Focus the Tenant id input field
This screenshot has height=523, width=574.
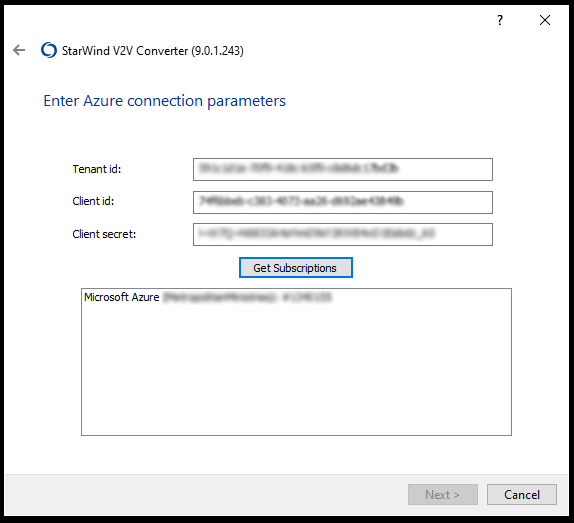point(343,169)
